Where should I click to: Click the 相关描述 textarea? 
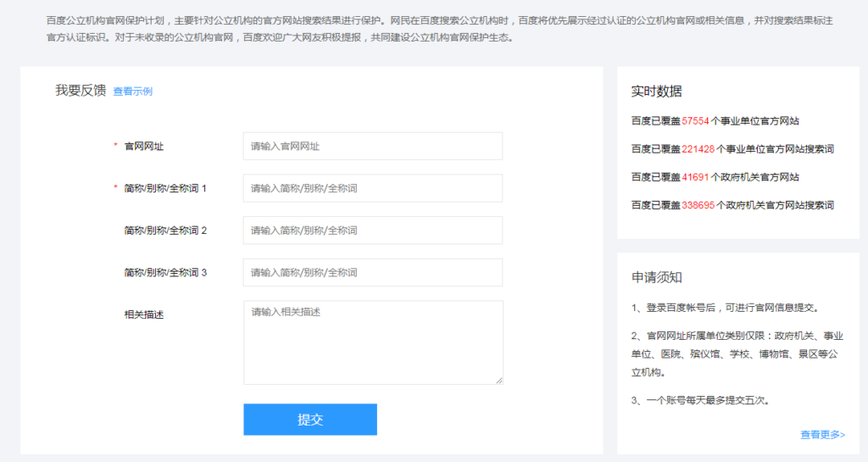point(373,342)
